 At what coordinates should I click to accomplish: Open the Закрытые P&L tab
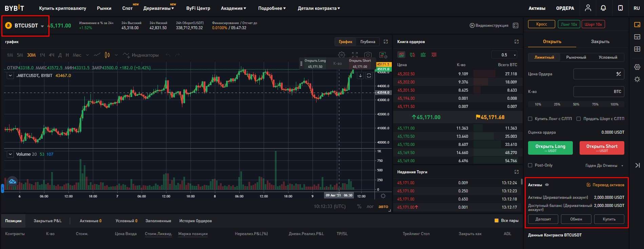pyautogui.click(x=47, y=221)
